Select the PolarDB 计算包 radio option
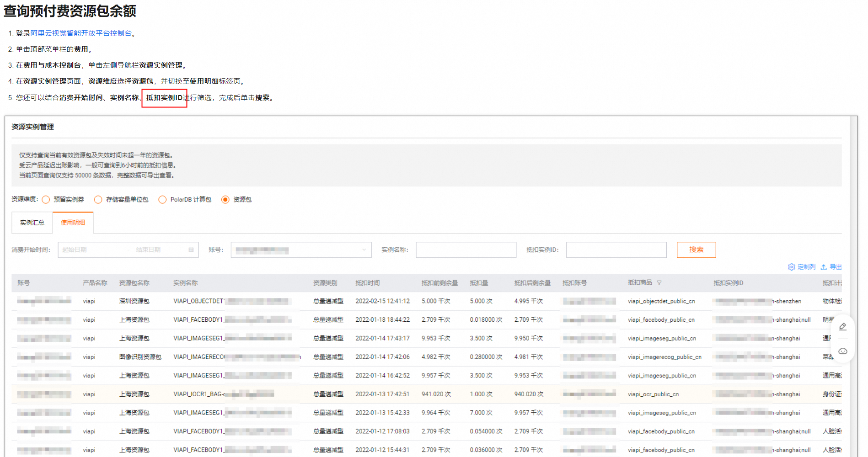The height and width of the screenshot is (457, 868). click(x=162, y=200)
